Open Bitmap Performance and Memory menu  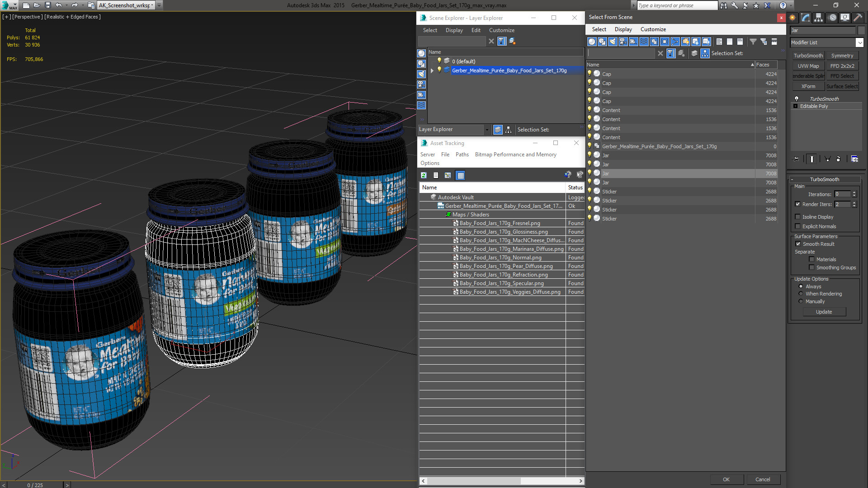point(515,155)
